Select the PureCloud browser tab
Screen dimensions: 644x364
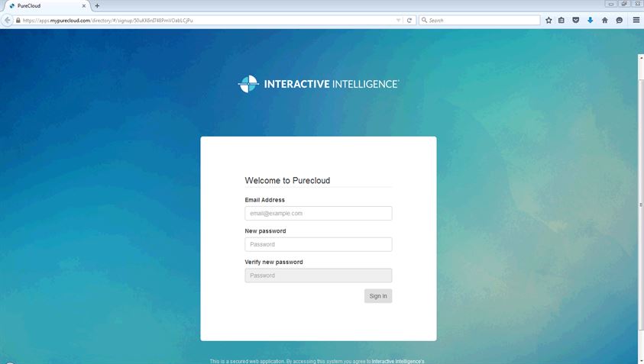(46, 5)
